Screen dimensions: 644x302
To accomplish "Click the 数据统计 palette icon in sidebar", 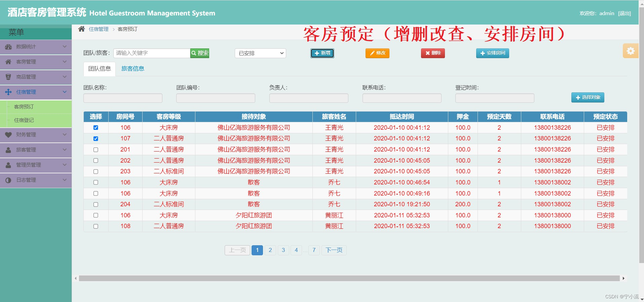I will coord(8,47).
